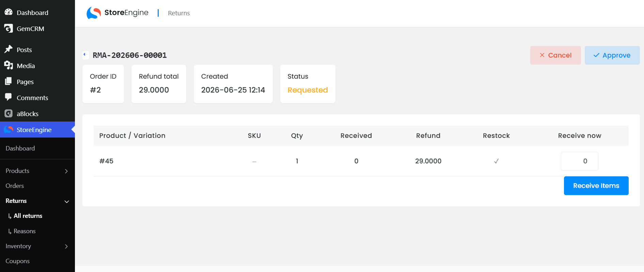
Task: Click the Receive Items button
Action: point(596,186)
